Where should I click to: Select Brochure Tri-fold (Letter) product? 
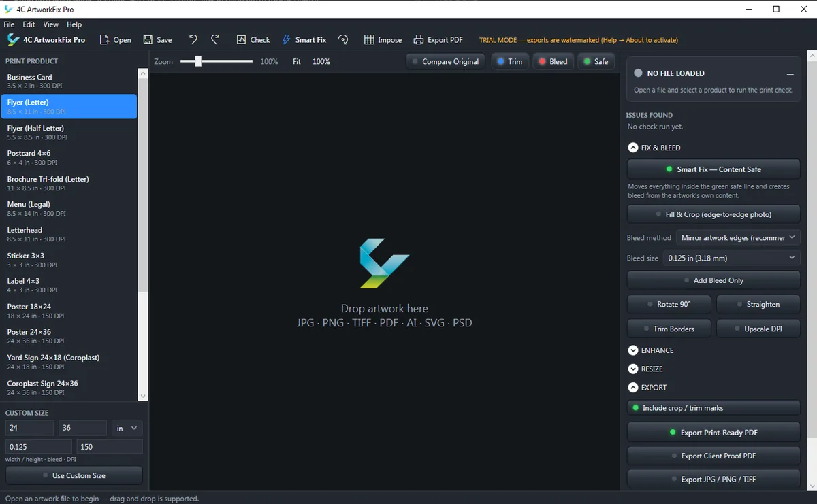point(69,183)
